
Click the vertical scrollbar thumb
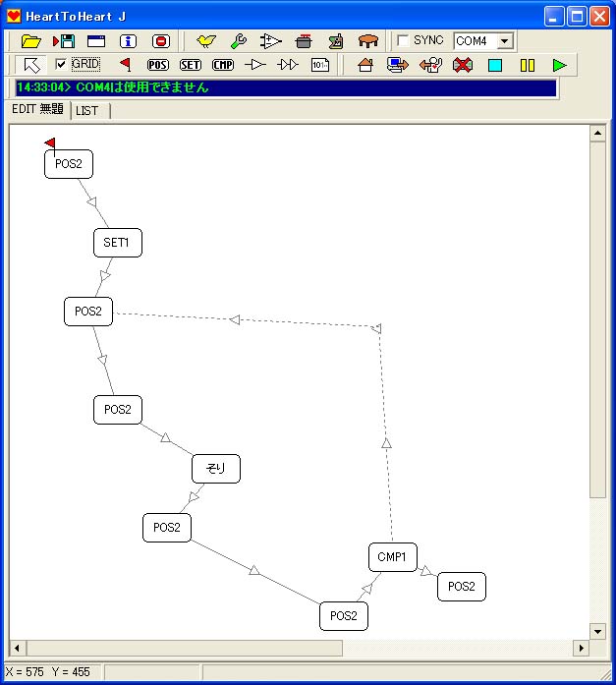pos(597,318)
